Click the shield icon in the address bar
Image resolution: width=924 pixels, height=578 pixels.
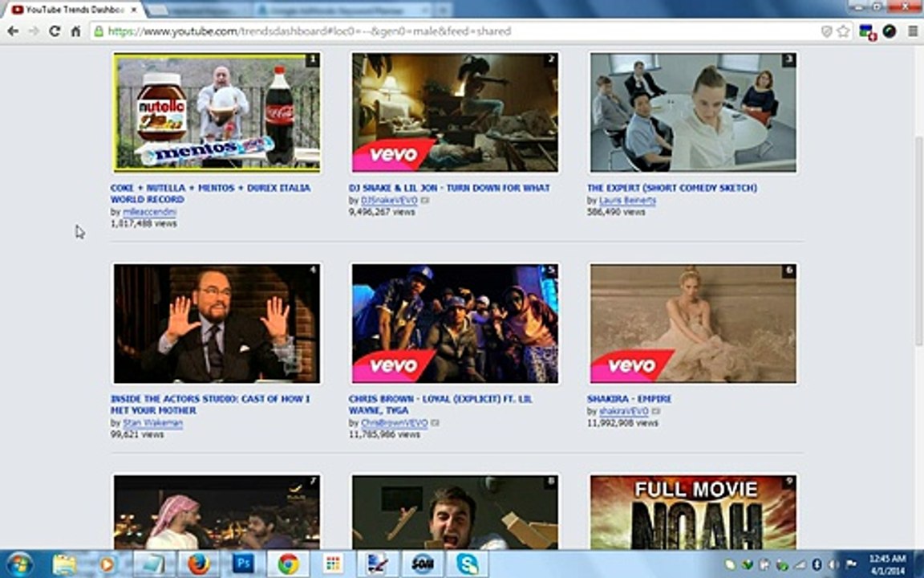827,31
